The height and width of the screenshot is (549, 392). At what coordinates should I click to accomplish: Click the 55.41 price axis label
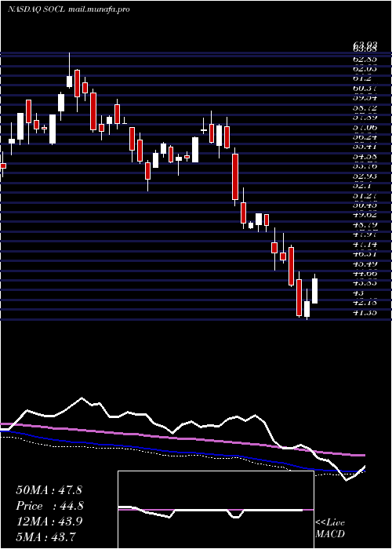[x=365, y=147]
